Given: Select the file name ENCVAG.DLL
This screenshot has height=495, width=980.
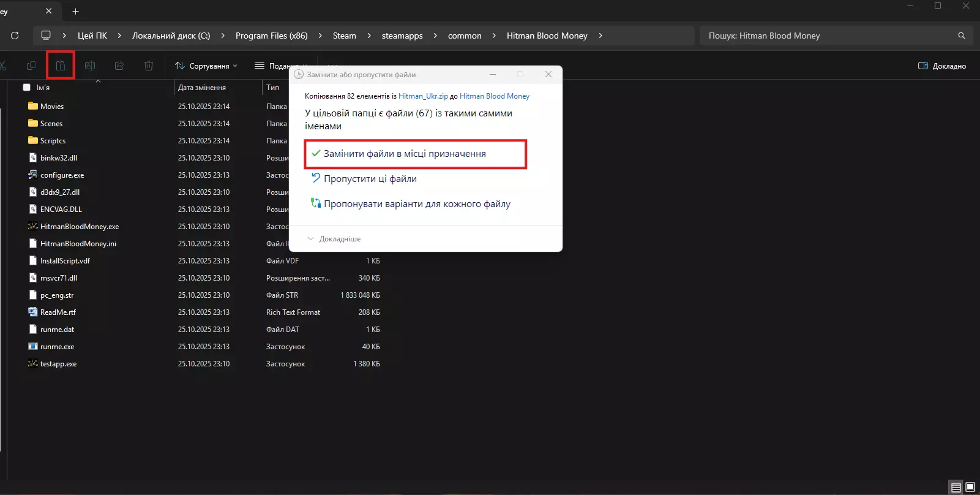Looking at the screenshot, I should pyautogui.click(x=61, y=209).
